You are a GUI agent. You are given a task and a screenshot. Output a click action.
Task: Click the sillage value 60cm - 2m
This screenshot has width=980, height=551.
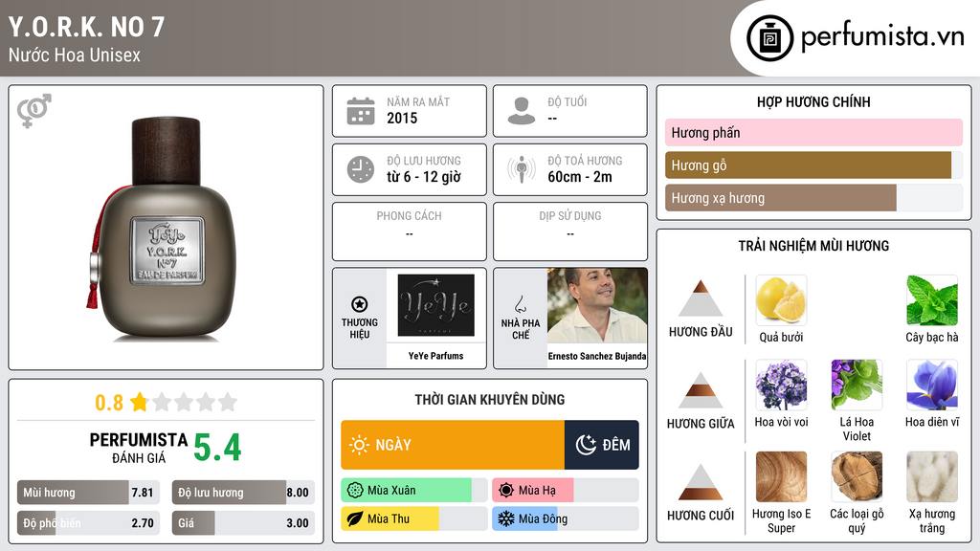click(580, 177)
